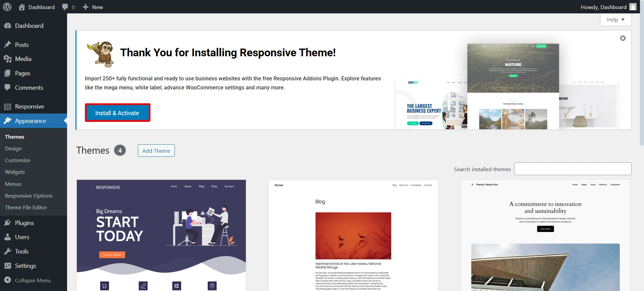644x291 pixels.
Task: Open Responsive Options submenu item
Action: (29, 196)
